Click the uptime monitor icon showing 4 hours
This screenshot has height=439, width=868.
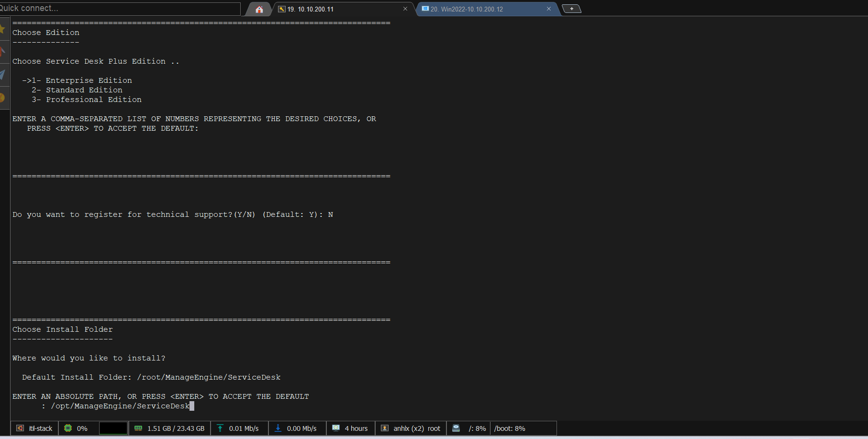coord(336,428)
